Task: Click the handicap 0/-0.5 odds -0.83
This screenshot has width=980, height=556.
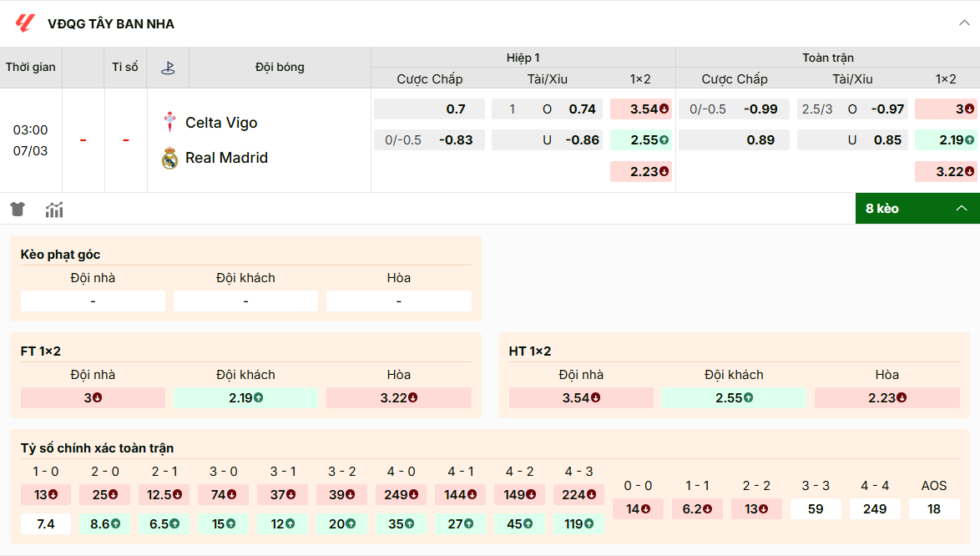Action: (x=429, y=139)
